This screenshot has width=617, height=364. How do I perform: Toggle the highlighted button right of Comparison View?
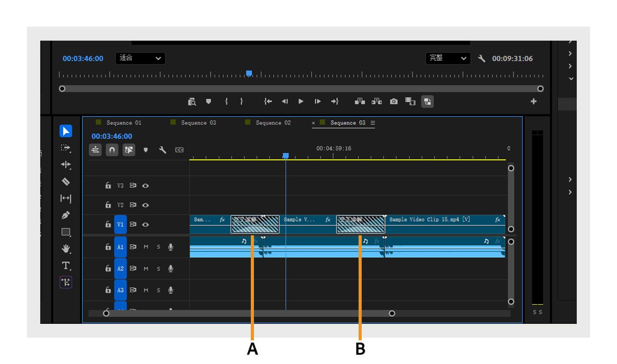point(427,101)
